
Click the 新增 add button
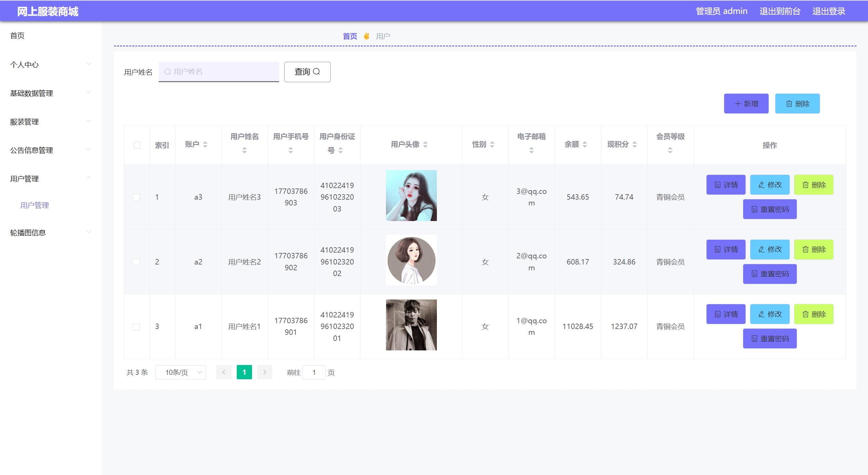coord(746,104)
